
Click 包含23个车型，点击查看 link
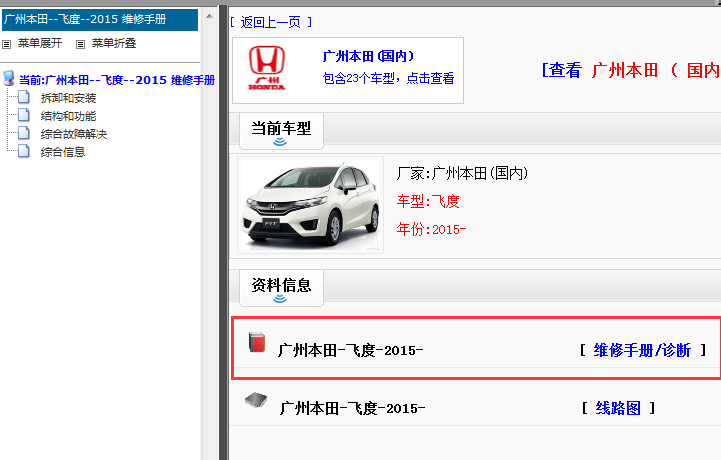tap(389, 78)
